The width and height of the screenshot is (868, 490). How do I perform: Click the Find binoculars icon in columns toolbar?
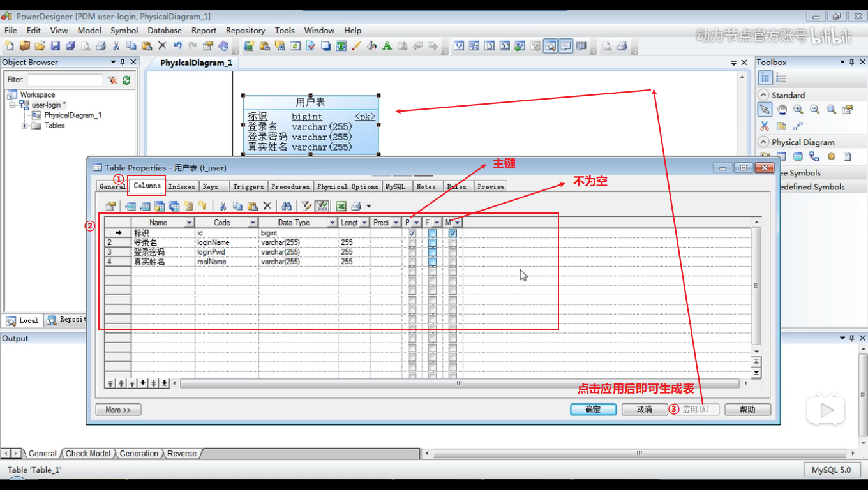tap(287, 206)
